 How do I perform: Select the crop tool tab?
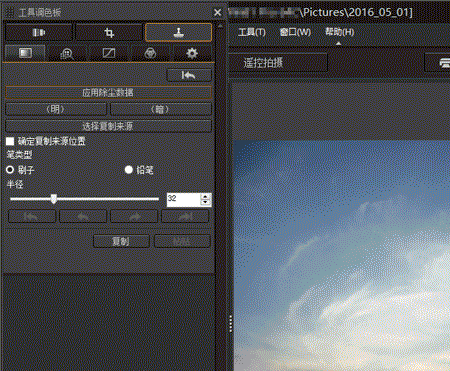tap(109, 33)
